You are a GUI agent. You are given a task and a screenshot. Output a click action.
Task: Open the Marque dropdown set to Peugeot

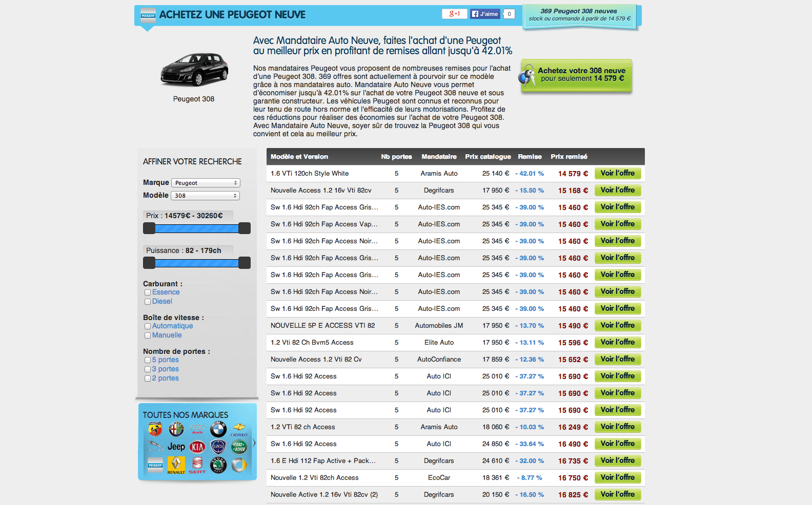pyautogui.click(x=206, y=183)
